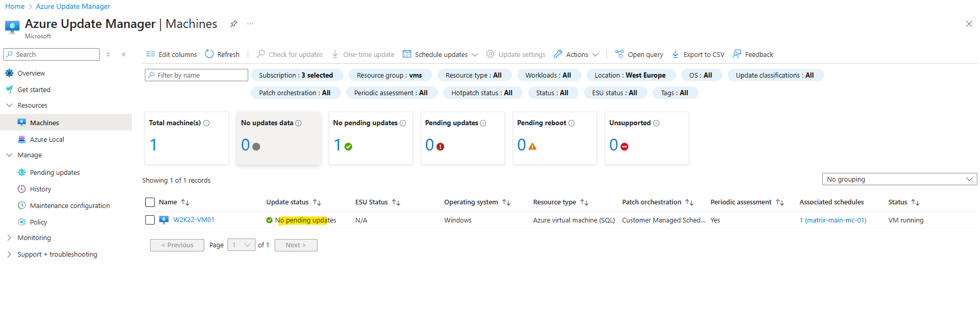Open the No grouping dropdown

[x=899, y=179]
